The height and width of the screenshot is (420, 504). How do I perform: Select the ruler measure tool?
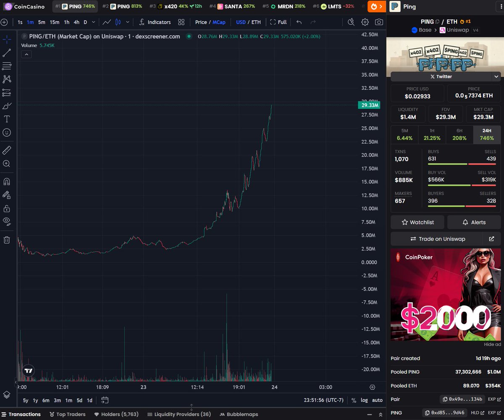pyautogui.click(x=7, y=150)
